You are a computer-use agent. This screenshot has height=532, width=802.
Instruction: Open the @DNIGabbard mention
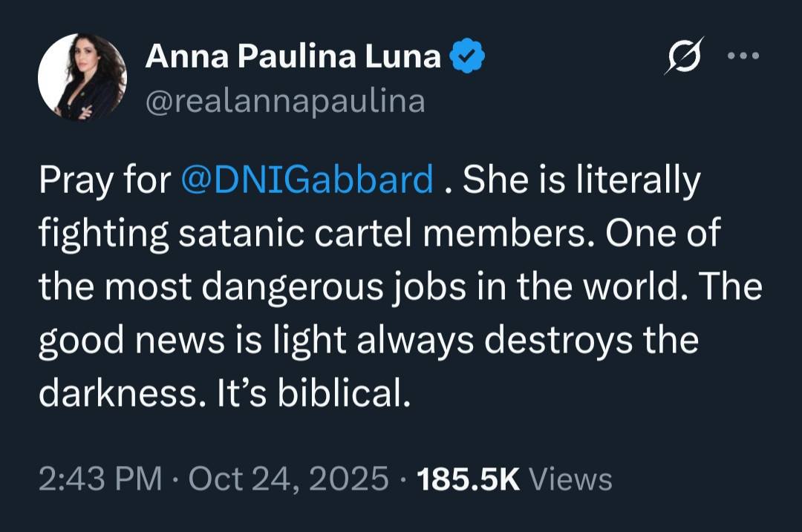tap(307, 181)
